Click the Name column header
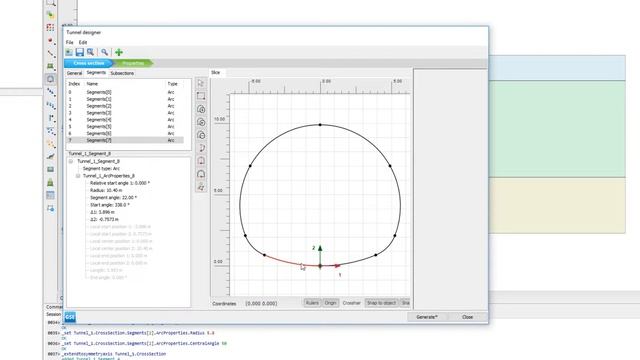Screen dimensions: 640x360 92,84
